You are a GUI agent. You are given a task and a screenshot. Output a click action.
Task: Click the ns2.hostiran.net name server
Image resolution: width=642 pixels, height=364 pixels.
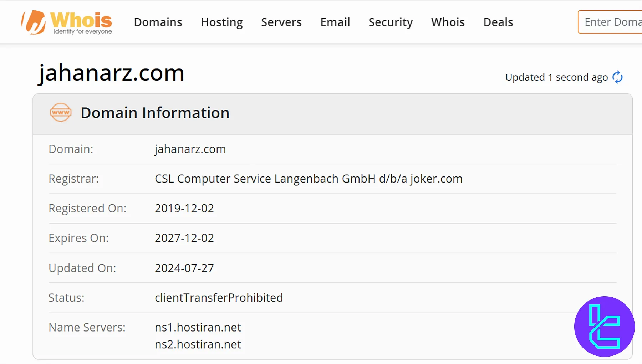198,344
